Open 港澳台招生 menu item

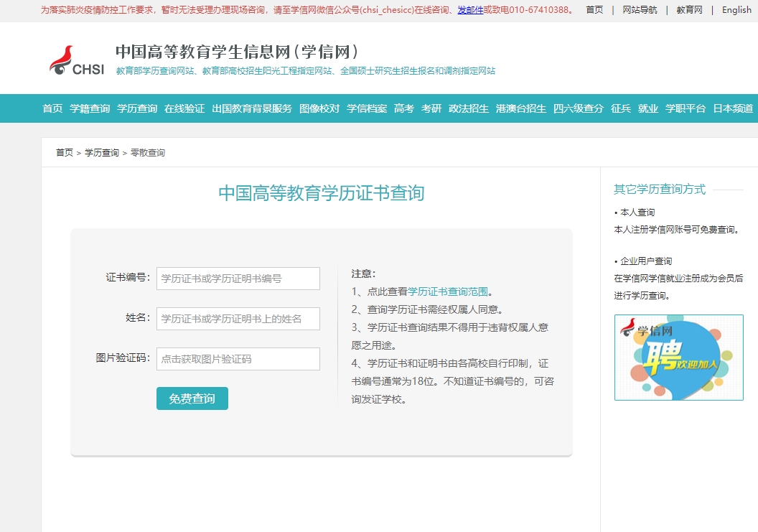pyautogui.click(x=521, y=108)
